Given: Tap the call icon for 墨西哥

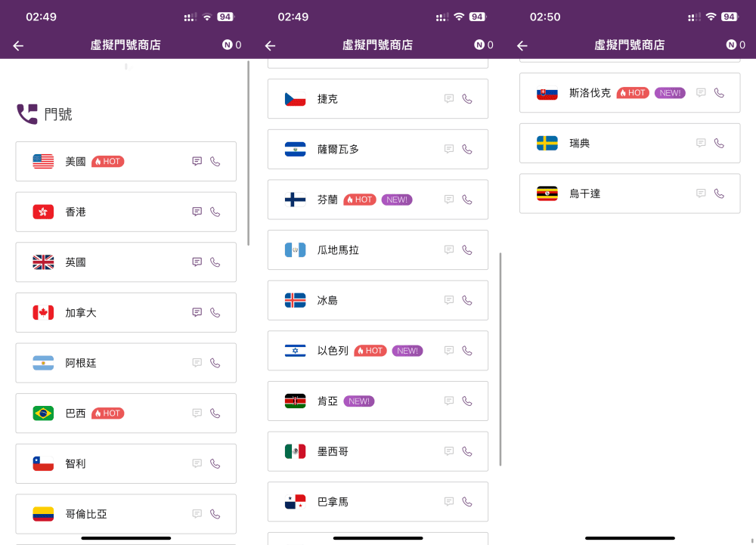Looking at the screenshot, I should (x=469, y=451).
